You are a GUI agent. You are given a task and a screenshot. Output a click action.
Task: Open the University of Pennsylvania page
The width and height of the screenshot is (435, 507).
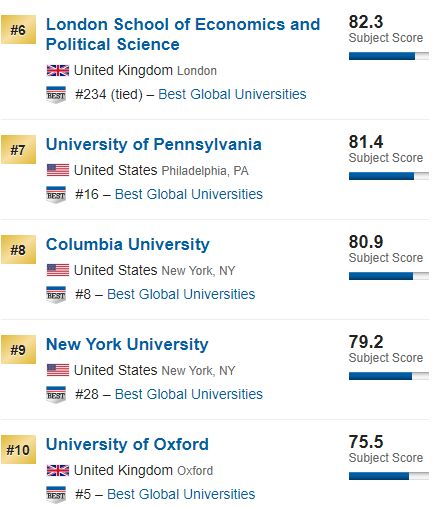click(154, 144)
